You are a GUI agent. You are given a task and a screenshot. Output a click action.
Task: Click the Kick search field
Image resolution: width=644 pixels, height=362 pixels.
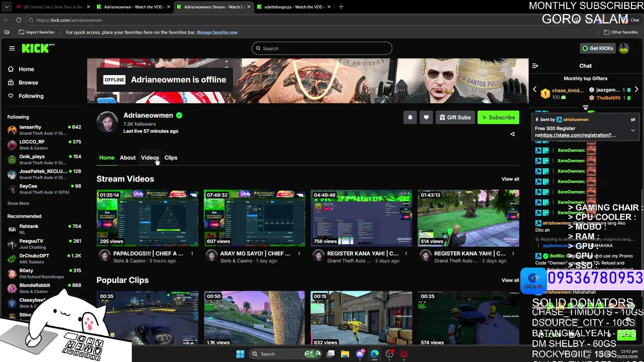pyautogui.click(x=322, y=48)
